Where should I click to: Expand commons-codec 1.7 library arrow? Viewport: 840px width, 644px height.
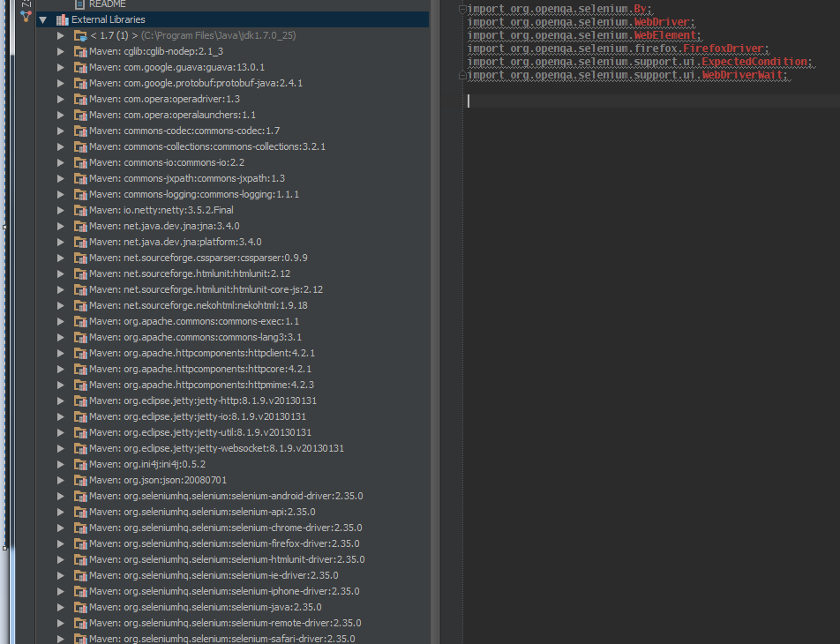(x=61, y=131)
